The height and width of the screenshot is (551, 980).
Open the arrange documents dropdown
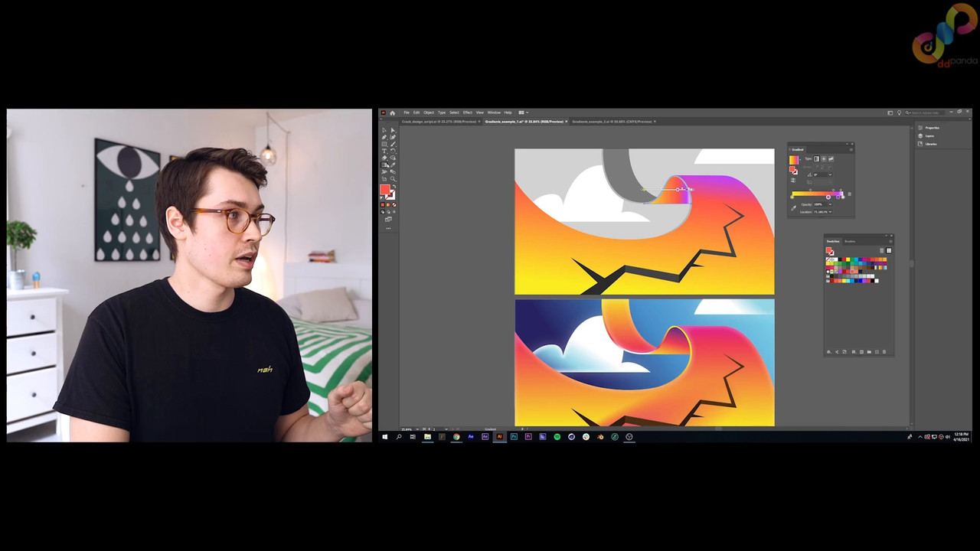[x=524, y=112]
